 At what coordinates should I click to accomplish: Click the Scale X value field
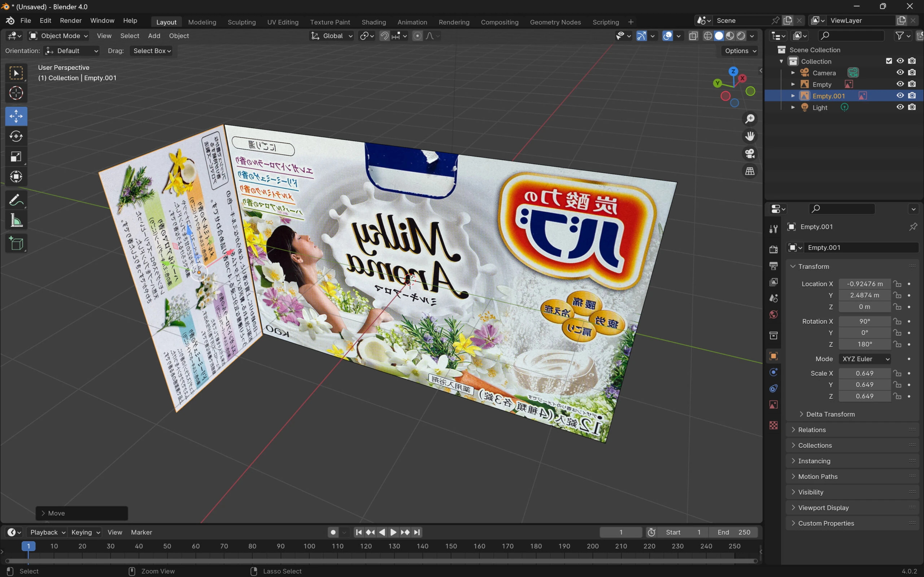coord(864,373)
